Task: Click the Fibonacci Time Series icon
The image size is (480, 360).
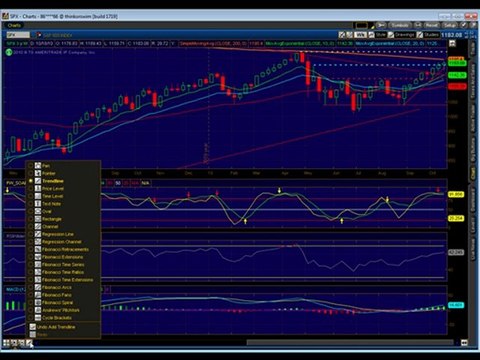Action: click(x=38, y=265)
